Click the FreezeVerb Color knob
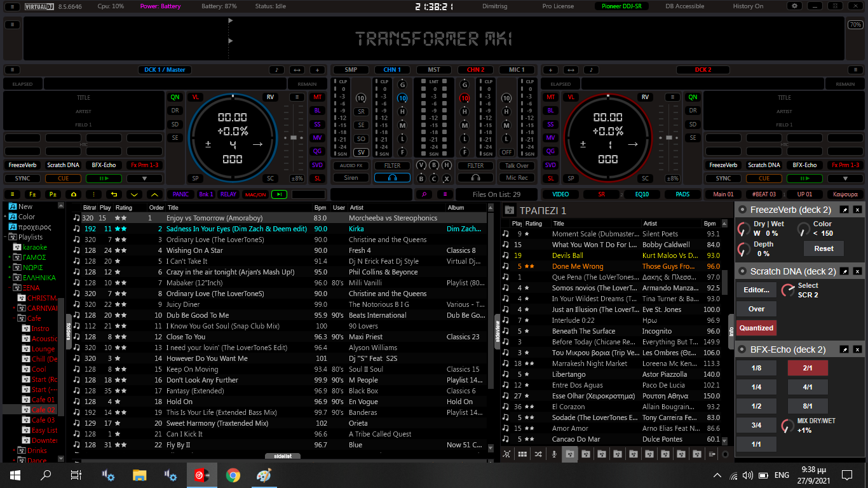Viewport: 868px width, 488px height. point(804,229)
